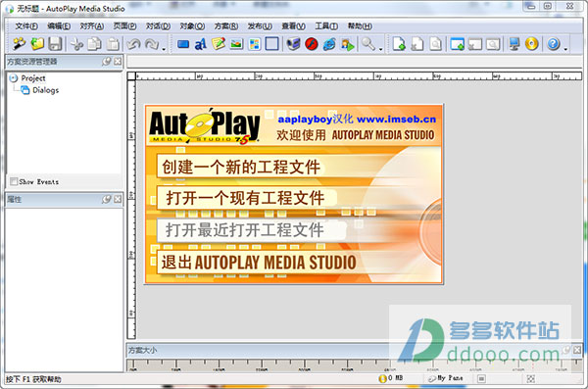The image size is (588, 389).
Task: Click the Help question mark icon
Action: coord(553,44)
